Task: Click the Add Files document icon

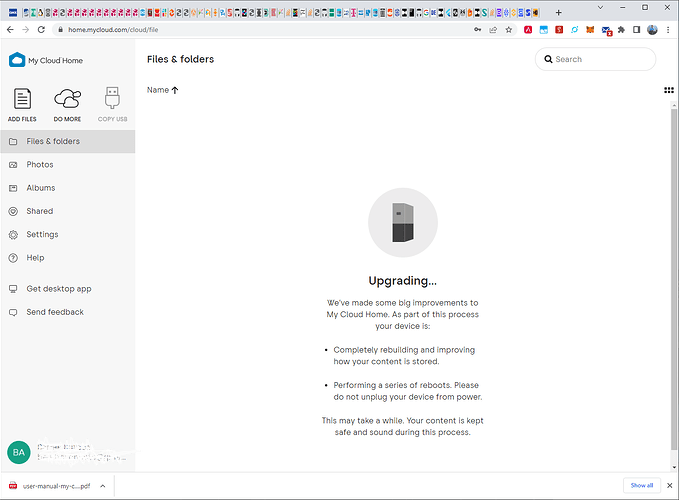Action: point(22,99)
